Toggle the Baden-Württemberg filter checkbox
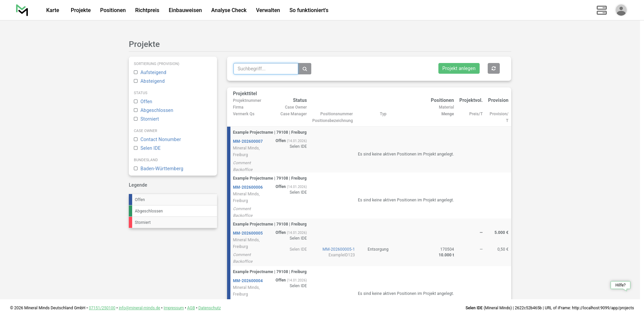This screenshot has height=316, width=644. click(136, 169)
